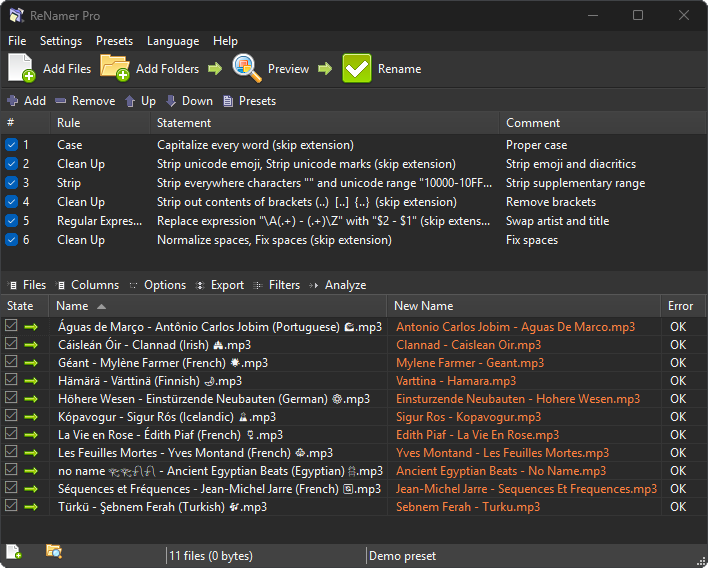Open the Help menu
708x568 pixels.
pos(225,41)
